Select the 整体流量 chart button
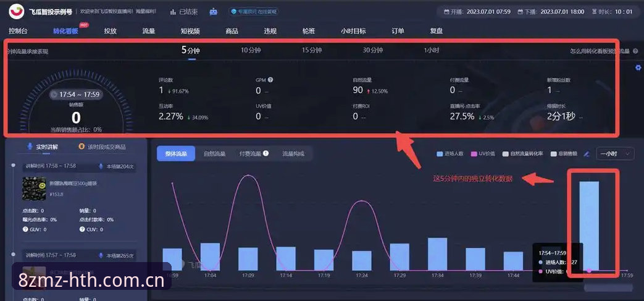This screenshot has height=301, width=644. tap(176, 154)
